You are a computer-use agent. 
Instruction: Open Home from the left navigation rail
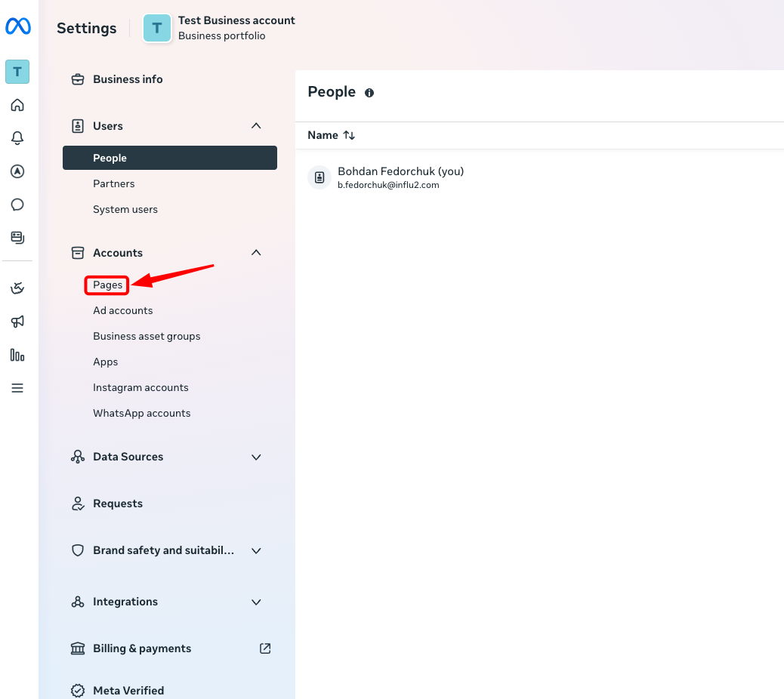(17, 105)
